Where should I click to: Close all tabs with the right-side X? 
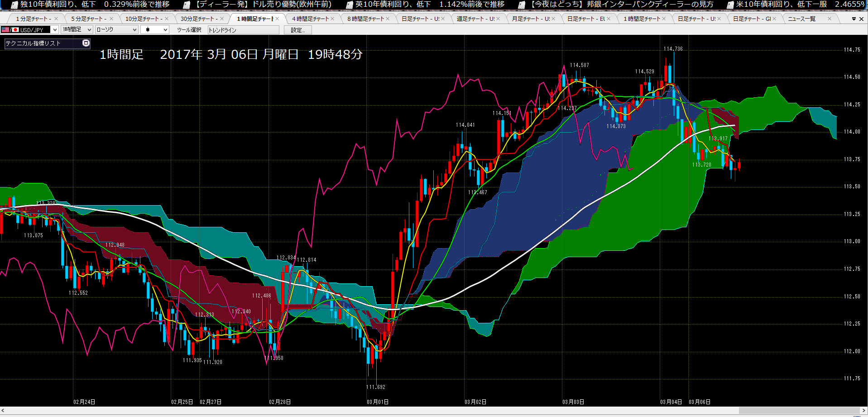[x=861, y=19]
